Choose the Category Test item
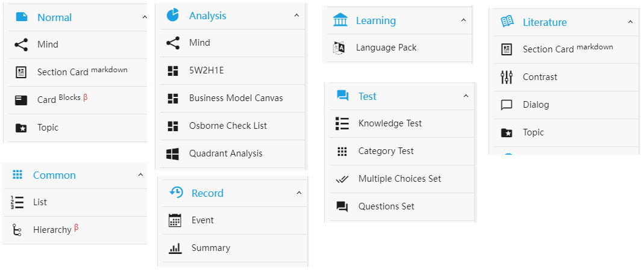This screenshot has width=644, height=272. pyautogui.click(x=386, y=151)
